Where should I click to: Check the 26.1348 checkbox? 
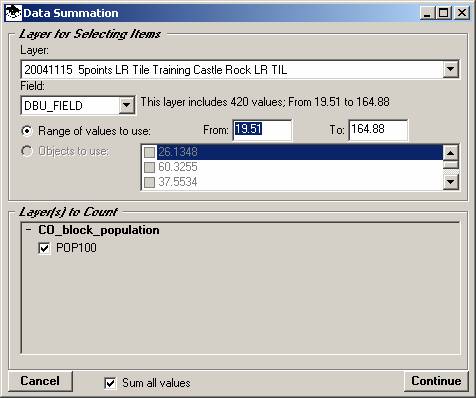[x=149, y=152]
